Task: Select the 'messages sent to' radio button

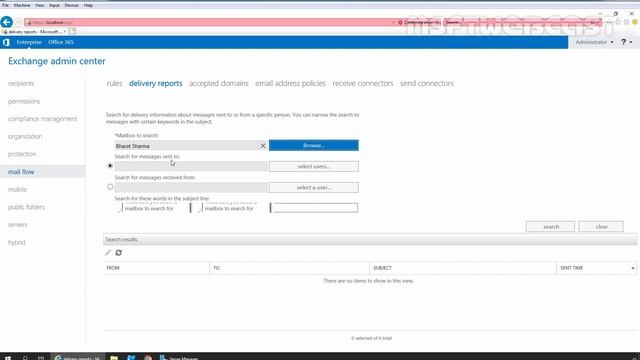Action: tap(110, 166)
